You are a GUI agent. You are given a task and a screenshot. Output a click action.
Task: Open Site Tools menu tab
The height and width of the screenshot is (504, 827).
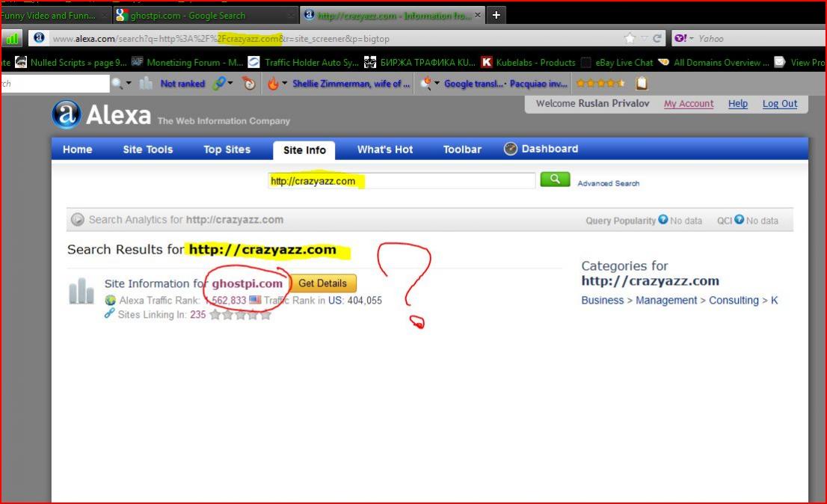click(x=148, y=150)
